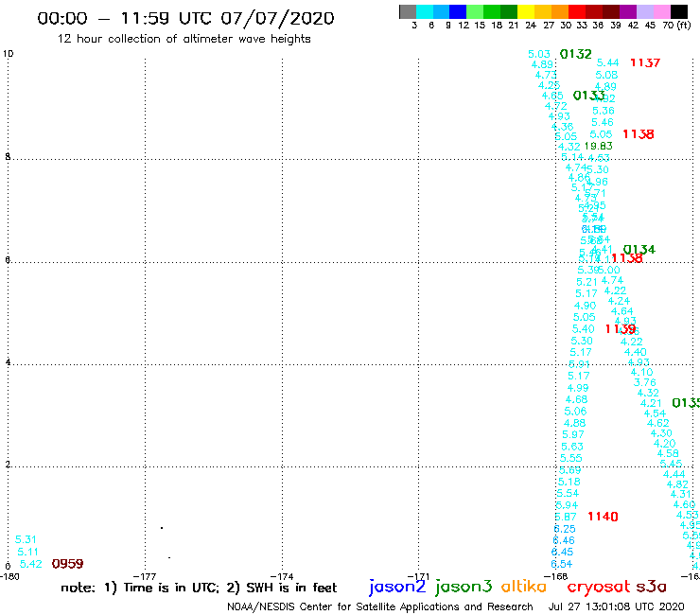The height and width of the screenshot is (615, 700).
Task: Click the light green 15 ft legend swatch
Action: pyautogui.click(x=475, y=11)
